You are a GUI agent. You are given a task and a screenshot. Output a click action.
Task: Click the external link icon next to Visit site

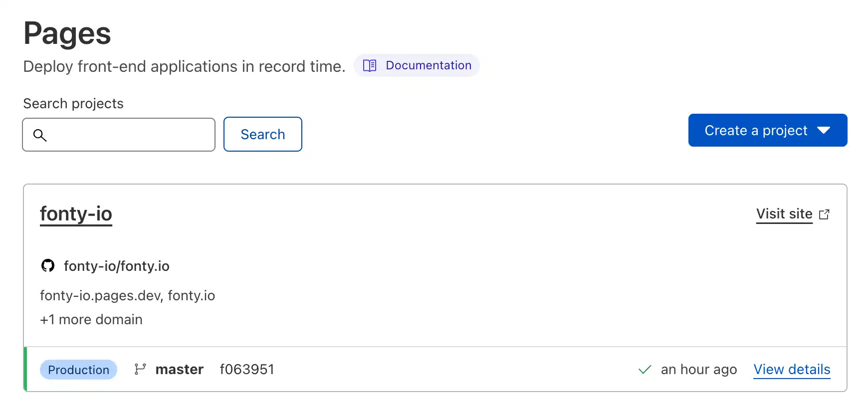point(825,213)
